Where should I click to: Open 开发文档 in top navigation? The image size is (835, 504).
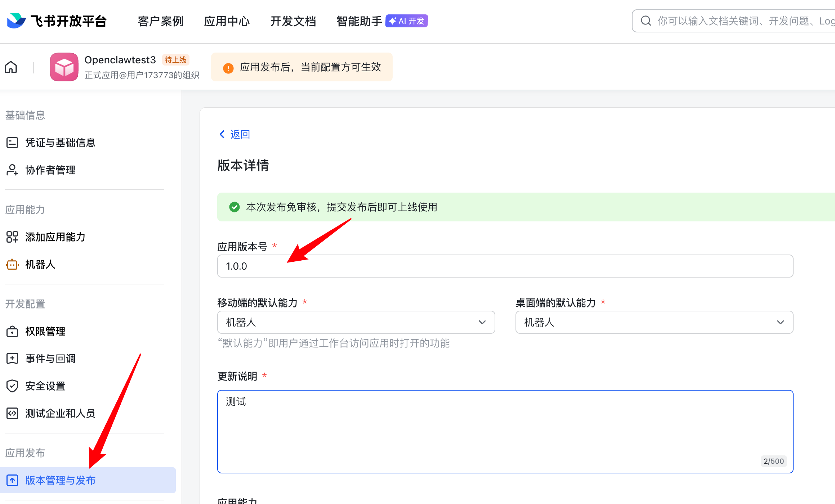[x=293, y=21]
